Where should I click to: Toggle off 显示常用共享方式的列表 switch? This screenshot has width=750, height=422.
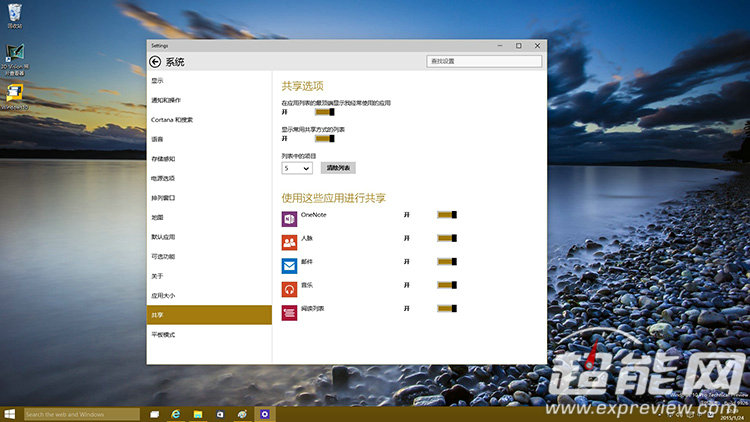pyautogui.click(x=324, y=139)
